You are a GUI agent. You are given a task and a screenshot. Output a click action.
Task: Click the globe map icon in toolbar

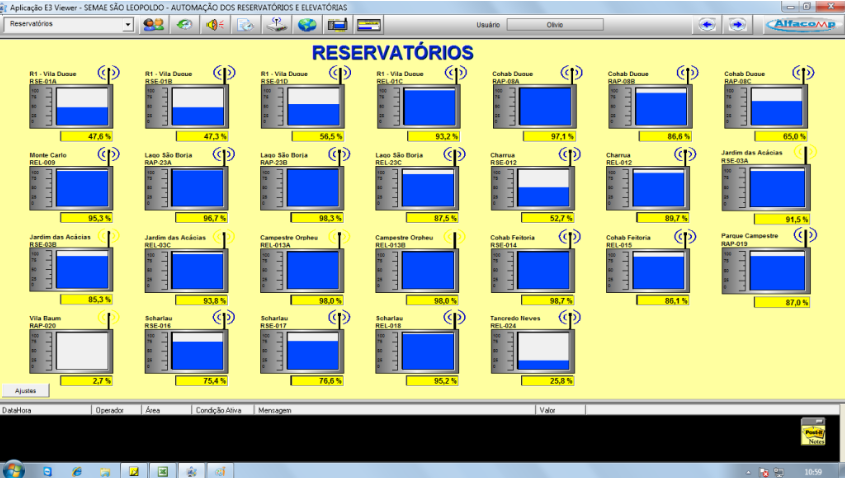click(307, 24)
